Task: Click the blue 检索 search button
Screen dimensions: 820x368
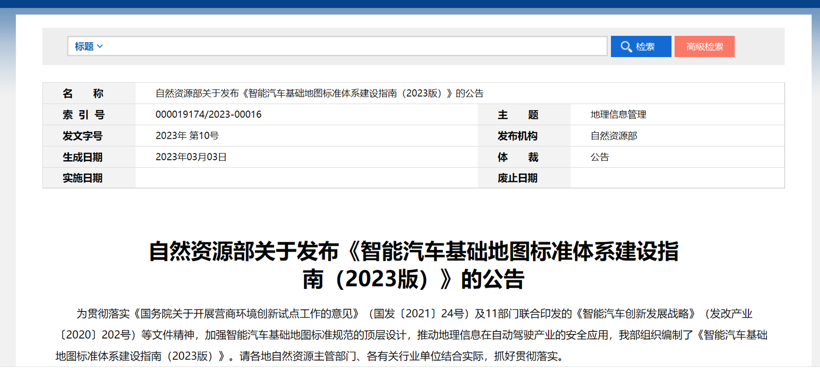Action: click(641, 47)
